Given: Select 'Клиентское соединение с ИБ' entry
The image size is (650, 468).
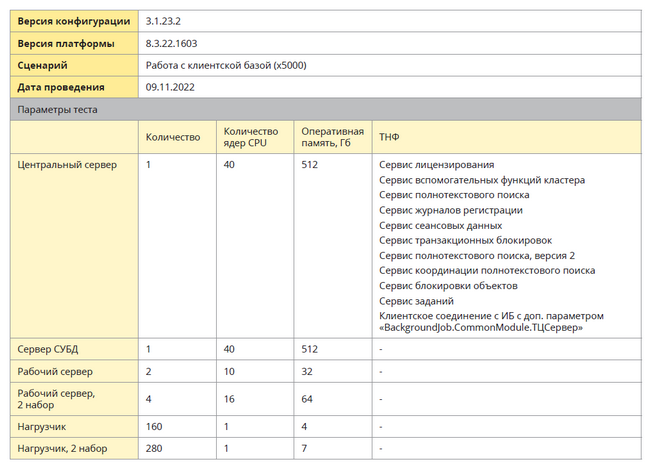Looking at the screenshot, I should pos(491,322).
